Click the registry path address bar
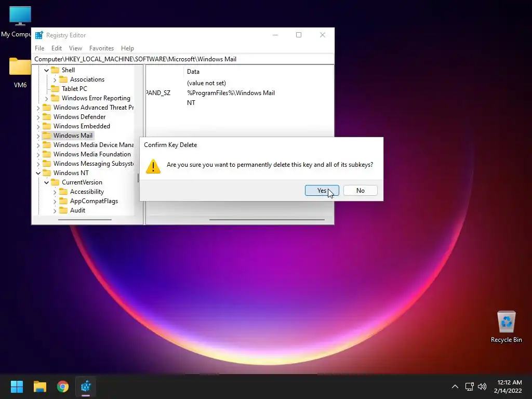The width and height of the screenshot is (532, 399). pos(182,59)
